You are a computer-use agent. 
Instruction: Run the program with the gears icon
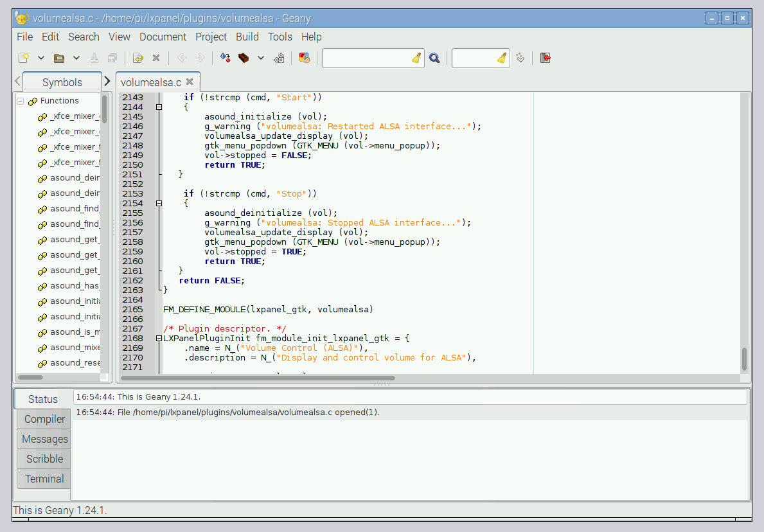(279, 58)
